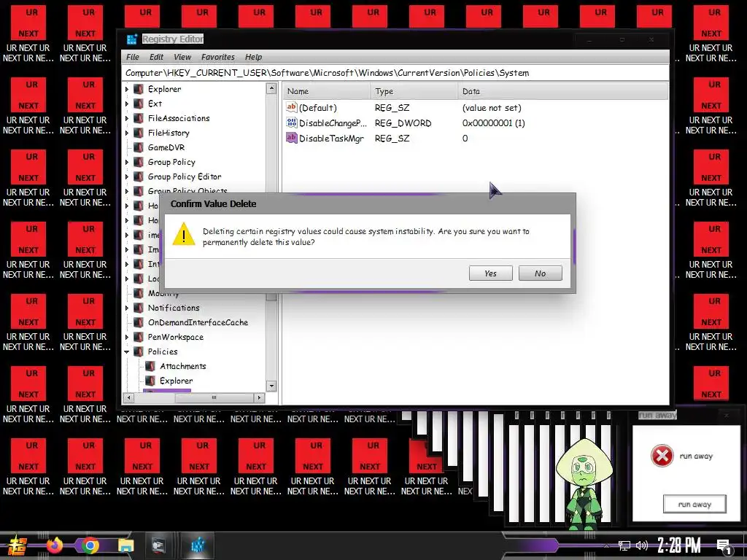Cancel deletion with the No button
747x560 pixels.
[x=540, y=273]
